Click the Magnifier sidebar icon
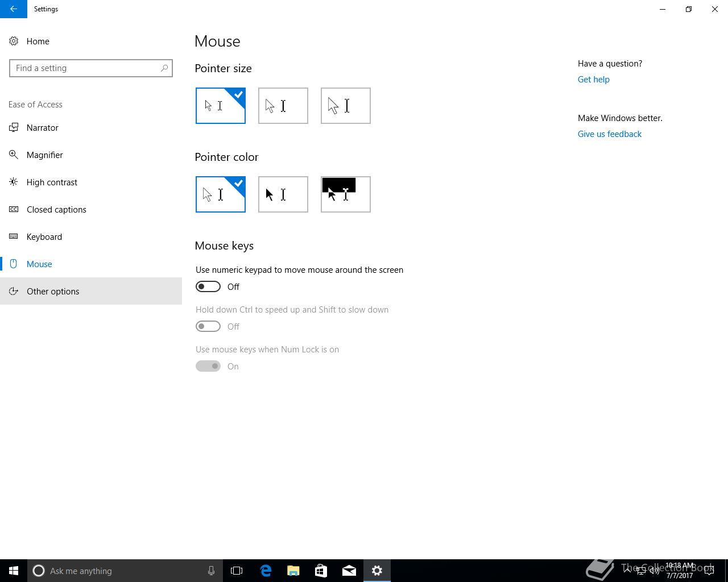Viewport: 728px width, 582px height. tap(14, 155)
